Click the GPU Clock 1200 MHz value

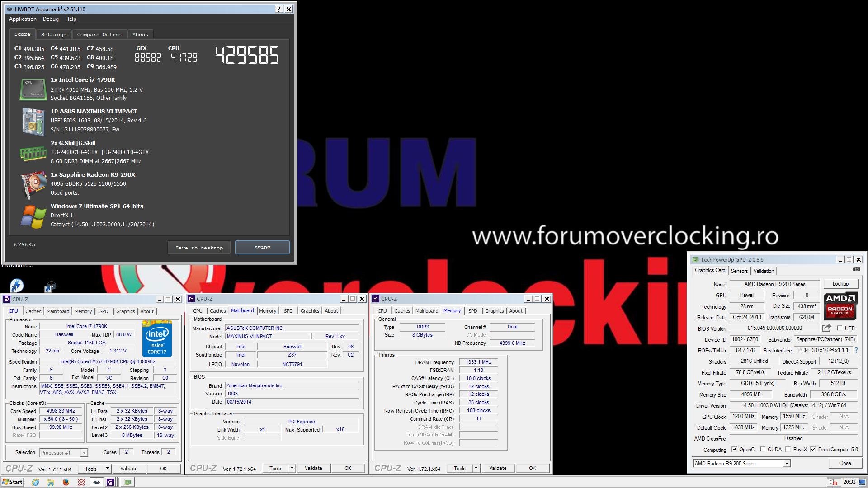tap(743, 416)
